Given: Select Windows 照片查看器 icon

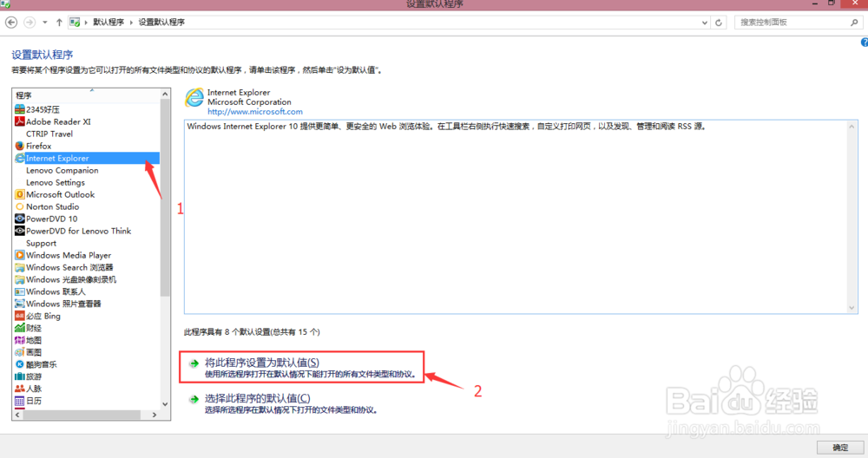Looking at the screenshot, I should (x=19, y=304).
